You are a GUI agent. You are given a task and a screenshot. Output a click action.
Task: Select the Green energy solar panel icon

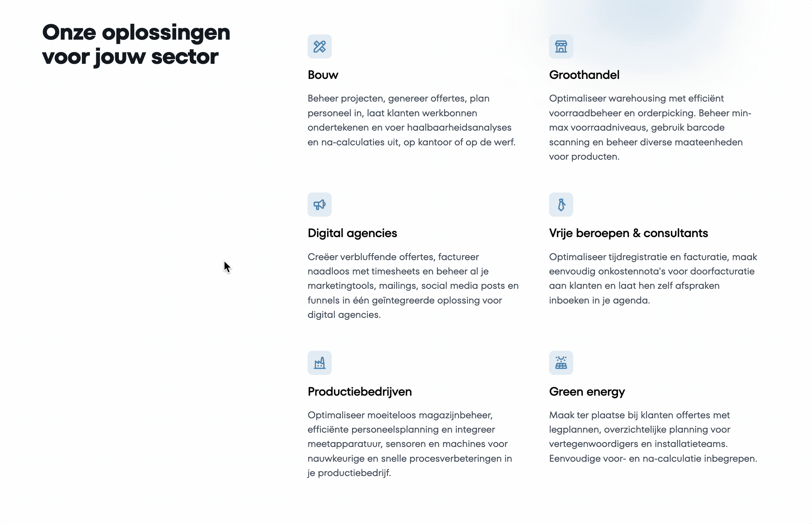click(x=561, y=363)
